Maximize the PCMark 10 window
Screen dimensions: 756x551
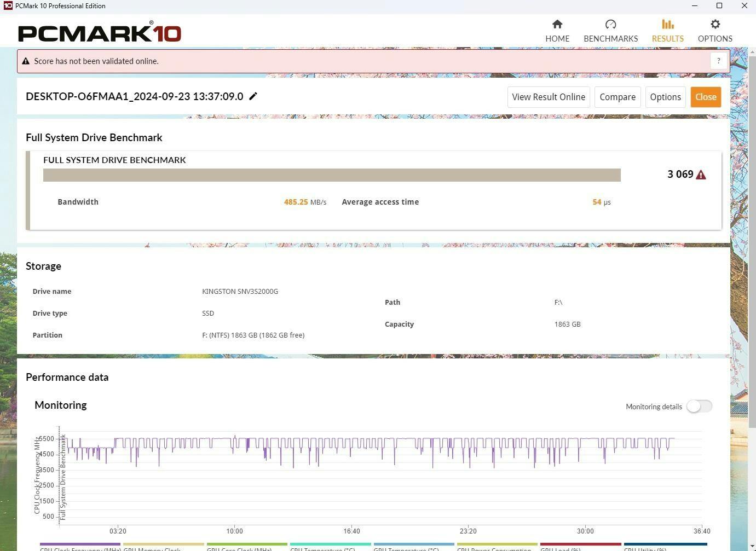pyautogui.click(x=719, y=5)
